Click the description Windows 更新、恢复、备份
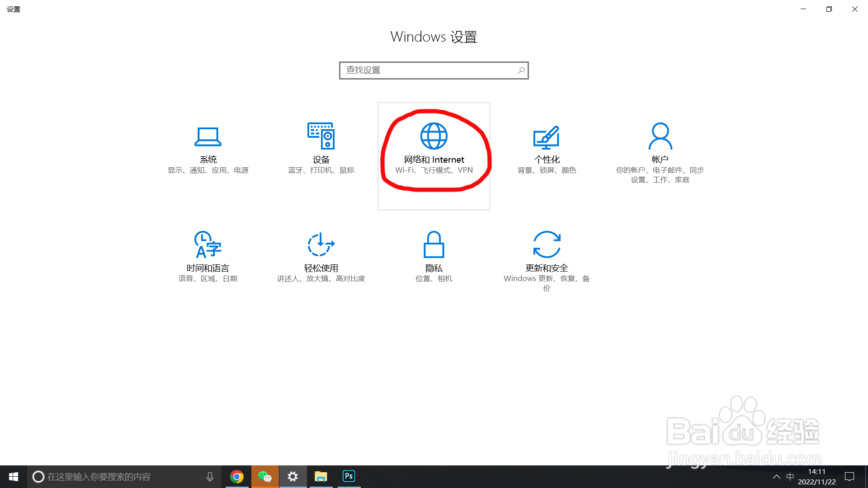The width and height of the screenshot is (868, 488). tap(547, 283)
